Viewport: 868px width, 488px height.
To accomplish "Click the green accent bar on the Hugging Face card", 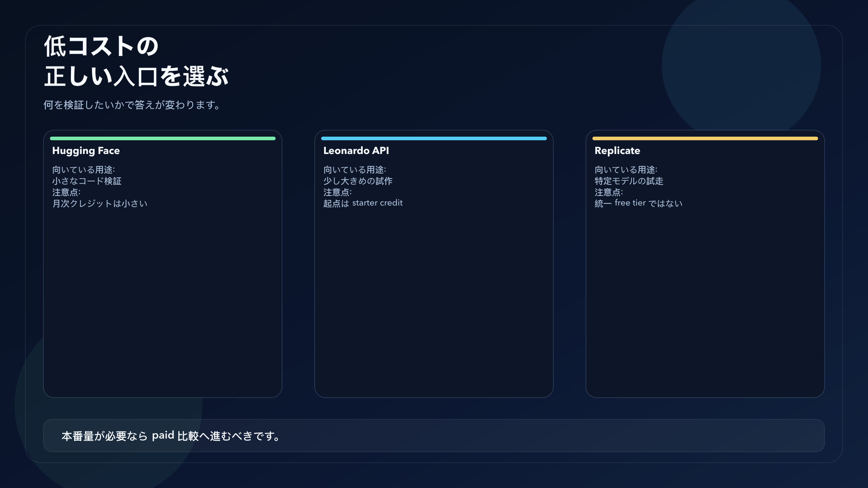I will (163, 138).
